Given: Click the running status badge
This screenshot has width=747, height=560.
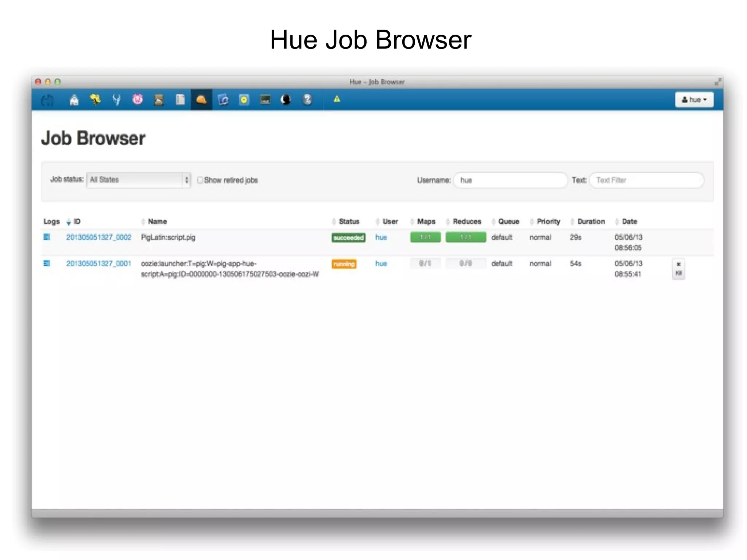Looking at the screenshot, I should coord(344,264).
